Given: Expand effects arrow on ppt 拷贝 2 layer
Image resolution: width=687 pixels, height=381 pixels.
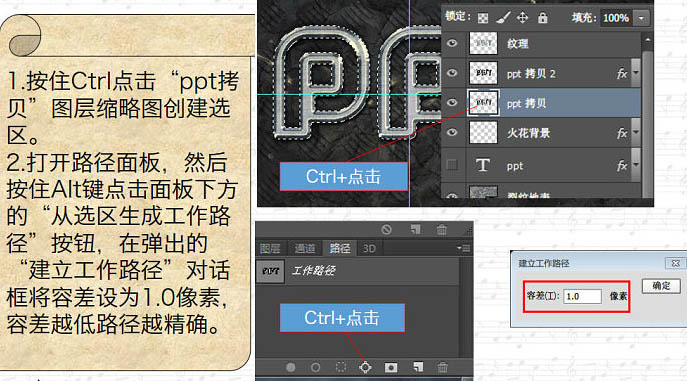Looking at the screenshot, I should [x=636, y=73].
